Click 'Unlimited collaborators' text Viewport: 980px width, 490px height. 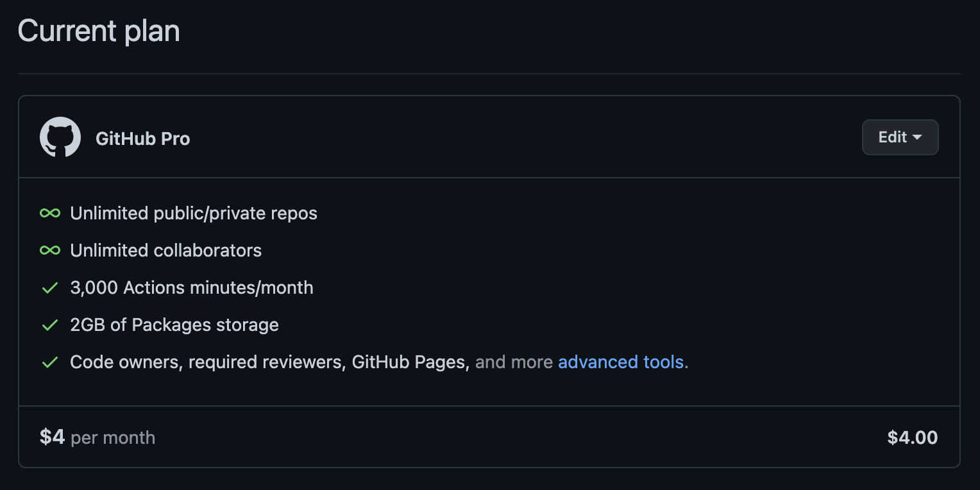point(166,251)
